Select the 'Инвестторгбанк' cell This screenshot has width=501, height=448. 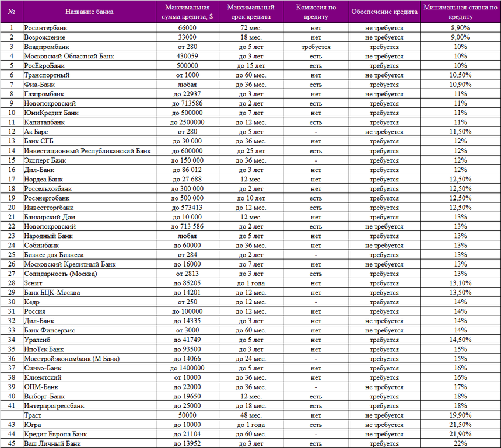point(89,208)
